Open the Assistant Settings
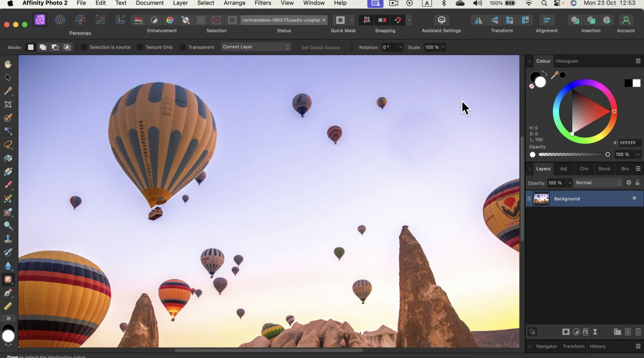Image resolution: width=644 pixels, height=358 pixels. pos(441,20)
